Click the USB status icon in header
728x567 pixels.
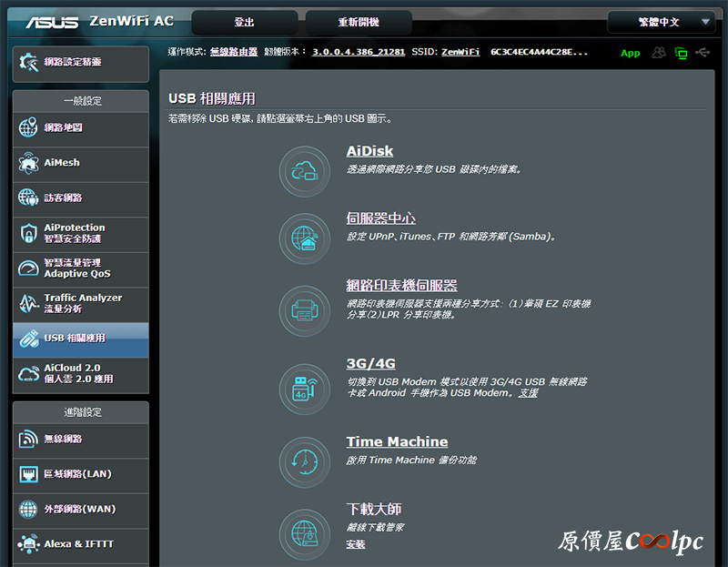[x=703, y=53]
